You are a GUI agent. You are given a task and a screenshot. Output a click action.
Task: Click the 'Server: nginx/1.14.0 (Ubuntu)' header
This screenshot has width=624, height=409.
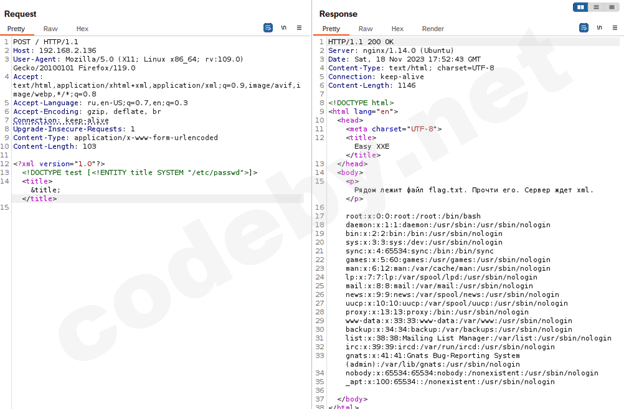(x=391, y=51)
